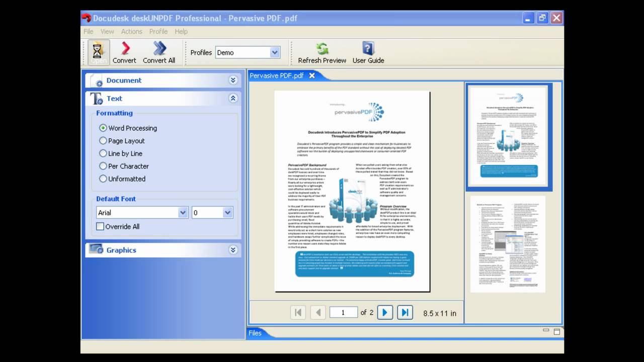The width and height of the screenshot is (644, 362).
Task: Expand the Document section chevron
Action: coord(233,80)
